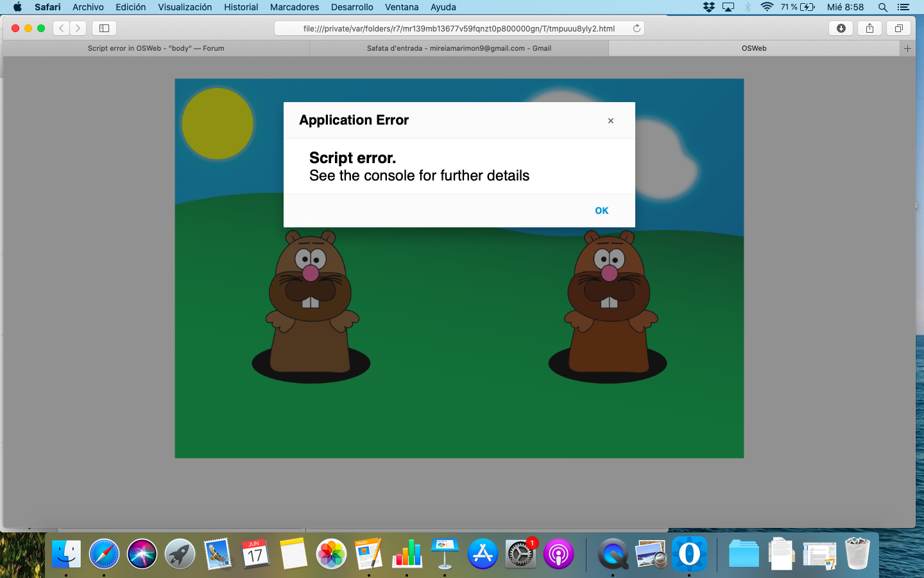Show downloads in the Safari toolbar
924x578 pixels.
pyautogui.click(x=841, y=28)
